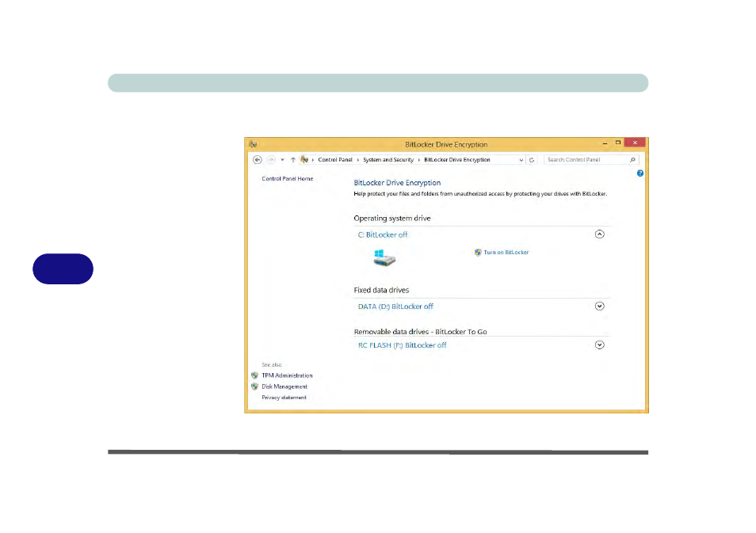Expand the DATA (D:) drive section
Image resolution: width=756 pixels, height=533 pixels.
click(599, 306)
